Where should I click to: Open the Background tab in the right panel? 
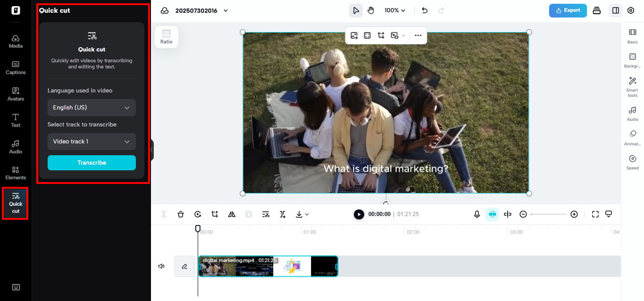coord(632,61)
